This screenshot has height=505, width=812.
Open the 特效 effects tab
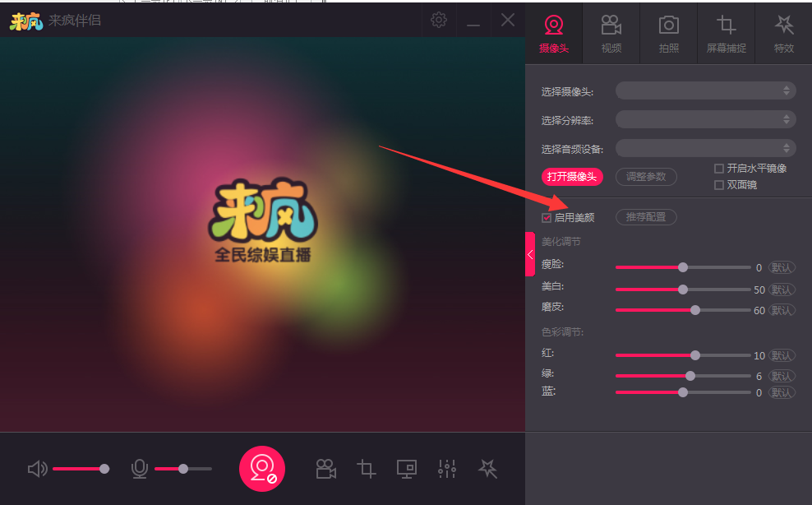[783, 34]
